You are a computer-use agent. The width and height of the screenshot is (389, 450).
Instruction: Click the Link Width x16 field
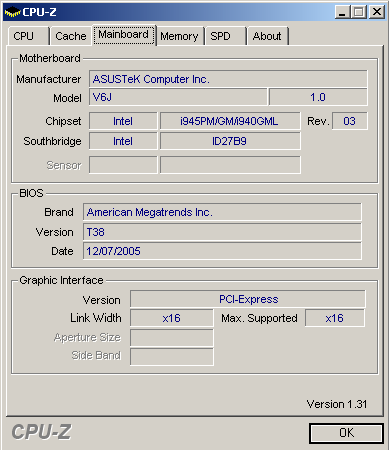[x=172, y=318]
